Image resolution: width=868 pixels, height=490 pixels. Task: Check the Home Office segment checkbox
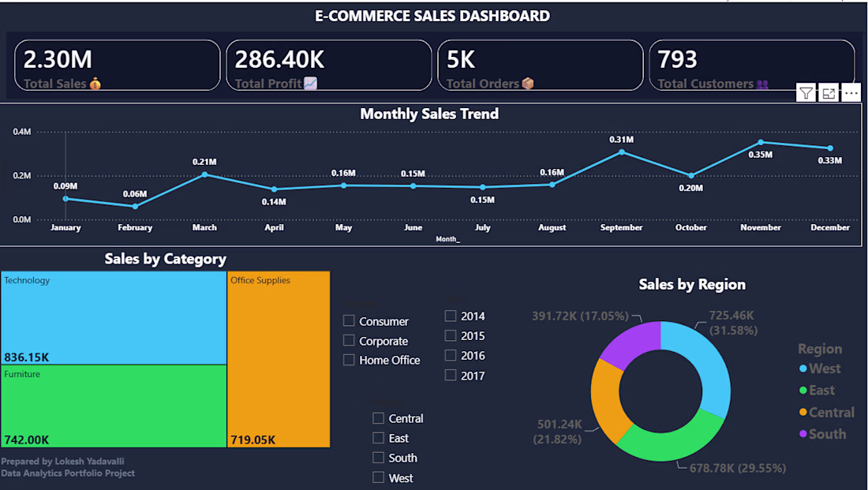[x=349, y=360]
